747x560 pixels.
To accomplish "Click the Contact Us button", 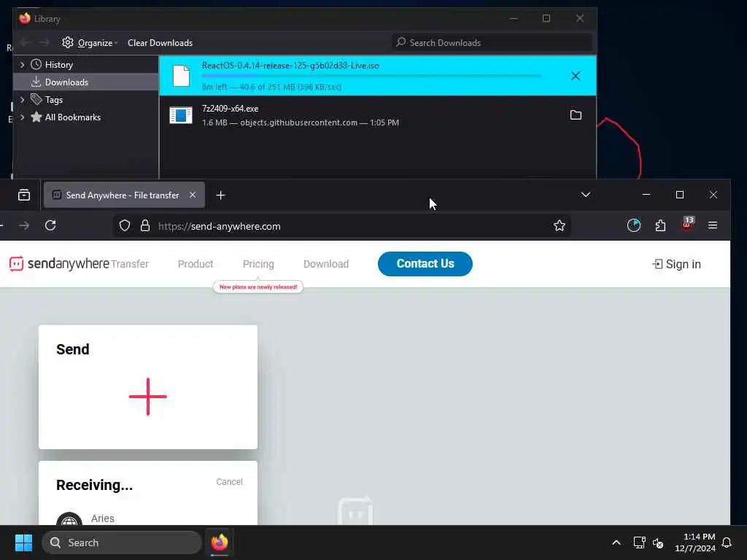I will tap(425, 264).
